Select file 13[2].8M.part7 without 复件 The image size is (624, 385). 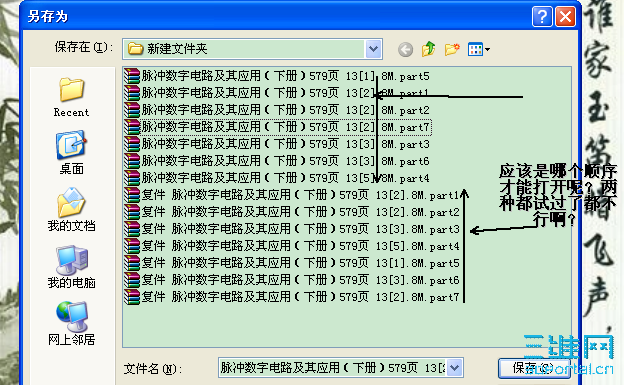click(x=277, y=127)
